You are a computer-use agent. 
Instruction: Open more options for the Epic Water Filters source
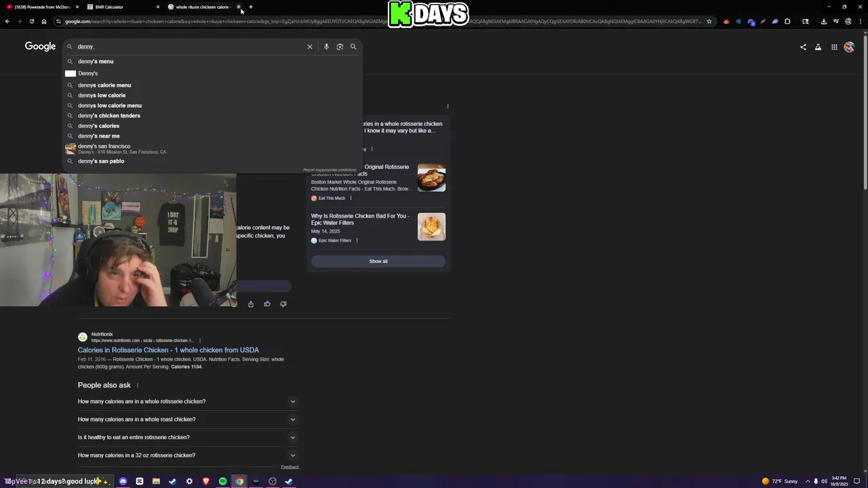[x=357, y=240]
